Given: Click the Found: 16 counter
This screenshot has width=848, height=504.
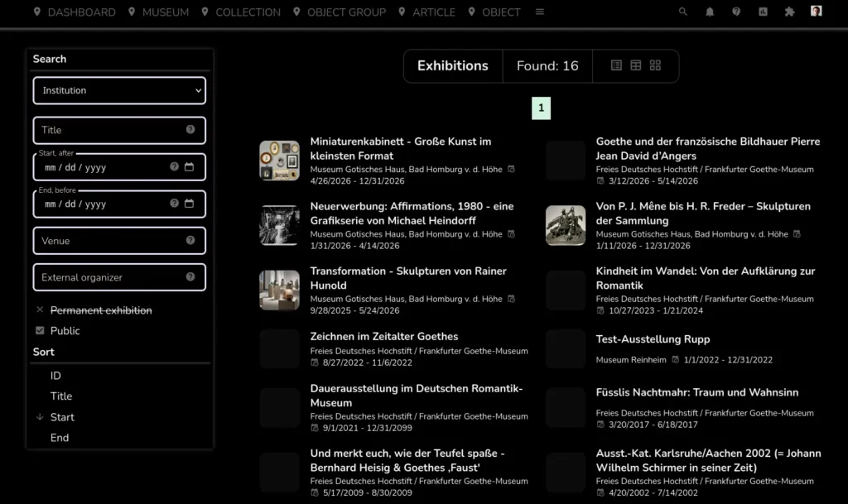Looking at the screenshot, I should click(x=547, y=66).
